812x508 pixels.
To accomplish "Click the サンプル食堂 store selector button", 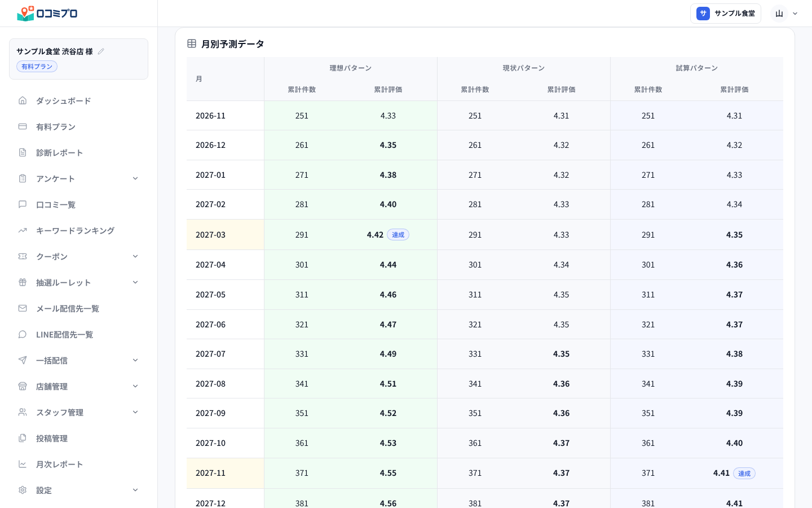I will tap(726, 14).
